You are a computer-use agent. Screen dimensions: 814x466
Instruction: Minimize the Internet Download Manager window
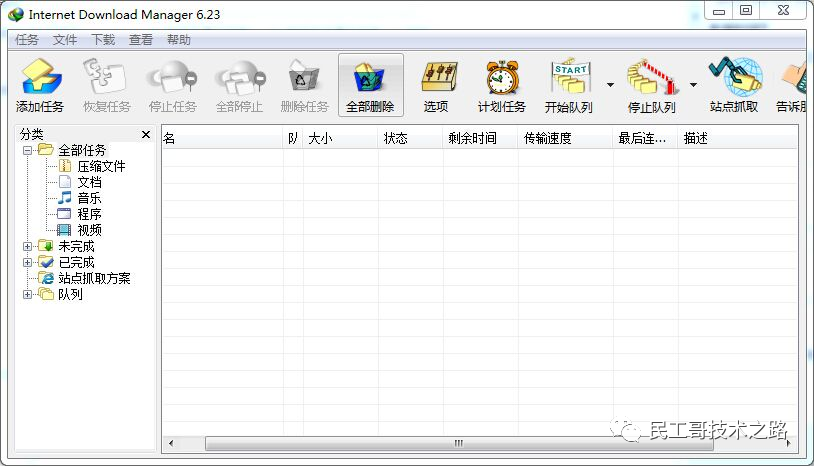(718, 11)
